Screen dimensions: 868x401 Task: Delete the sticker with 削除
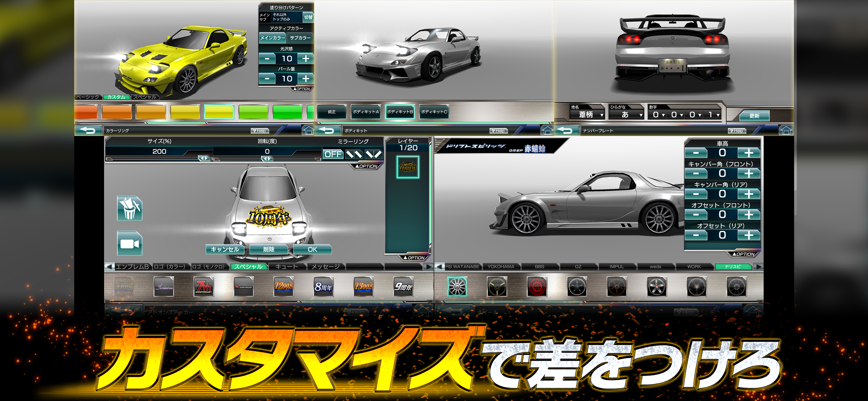pyautogui.click(x=269, y=249)
